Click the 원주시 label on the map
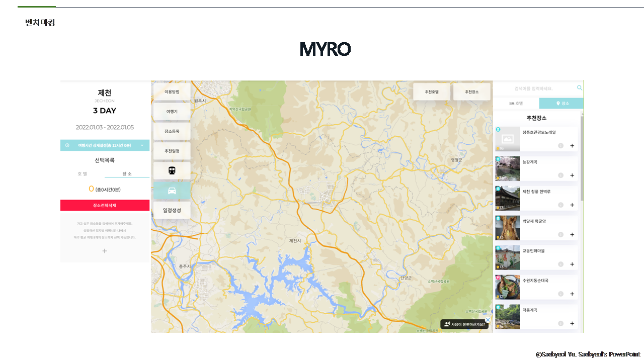This screenshot has width=644, height=362. pyautogui.click(x=200, y=101)
